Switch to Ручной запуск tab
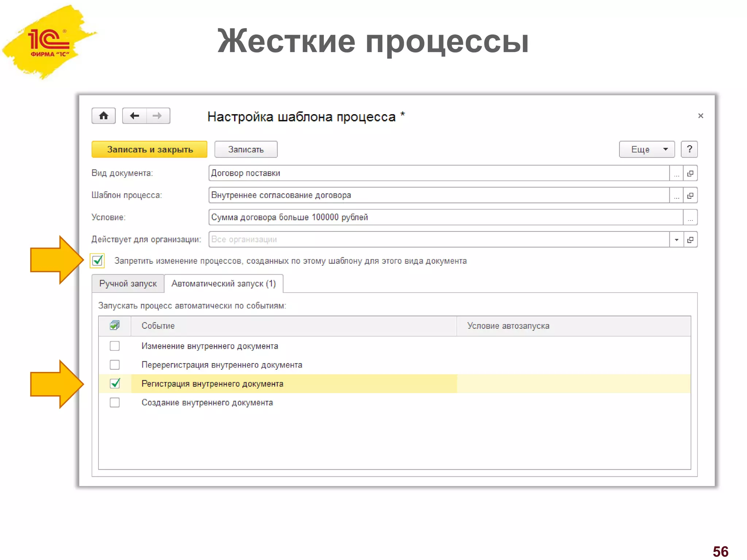The width and height of the screenshot is (747, 560). click(x=128, y=284)
